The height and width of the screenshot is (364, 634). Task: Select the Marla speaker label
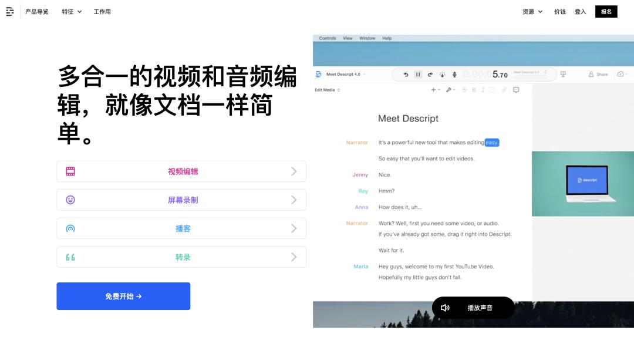pyautogui.click(x=360, y=267)
